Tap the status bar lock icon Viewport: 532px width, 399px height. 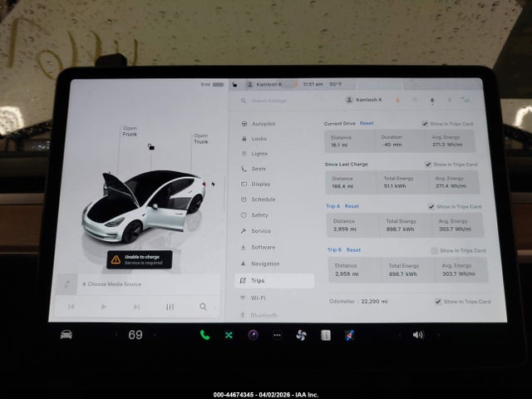pyautogui.click(x=234, y=85)
